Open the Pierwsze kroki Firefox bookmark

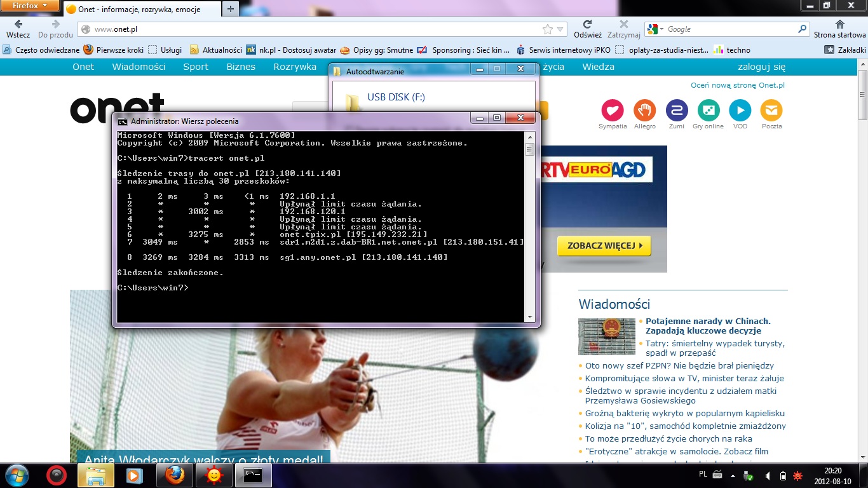click(114, 50)
